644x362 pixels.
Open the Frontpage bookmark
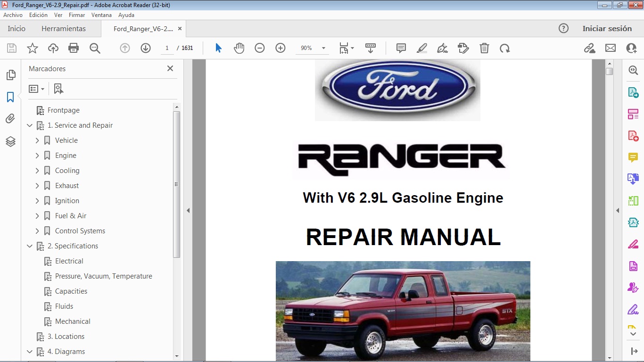(64, 110)
